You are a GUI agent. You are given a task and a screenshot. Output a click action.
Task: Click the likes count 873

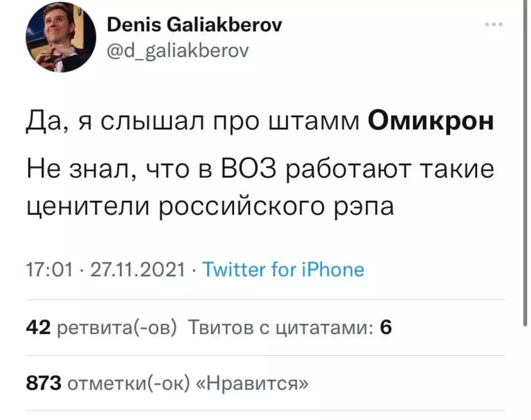click(44, 383)
